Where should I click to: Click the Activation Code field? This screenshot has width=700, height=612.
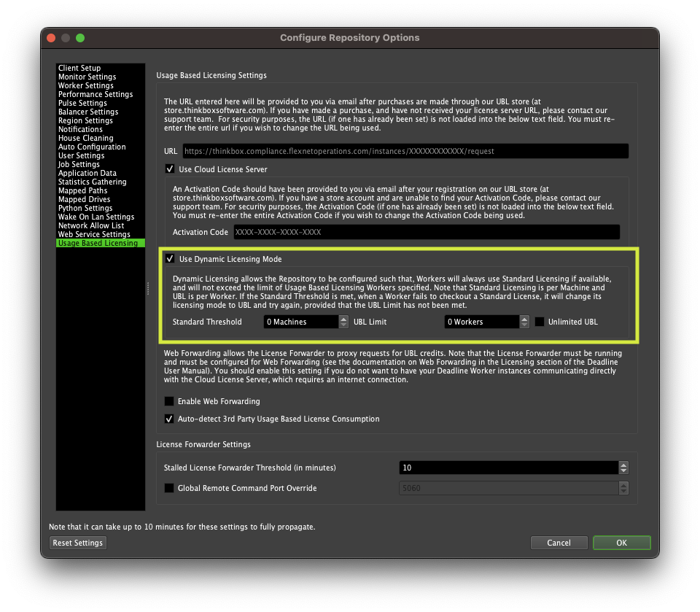coord(427,232)
